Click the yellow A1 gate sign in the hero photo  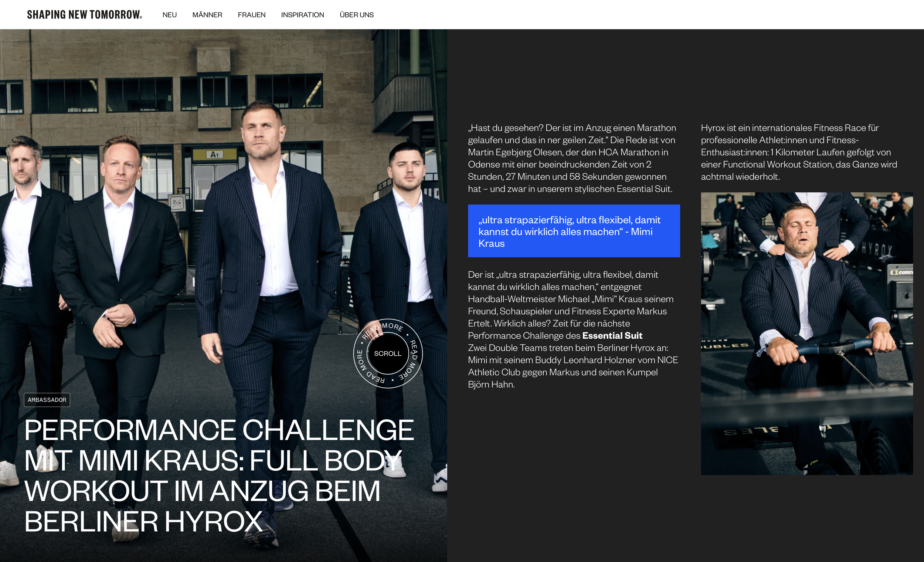click(x=214, y=154)
